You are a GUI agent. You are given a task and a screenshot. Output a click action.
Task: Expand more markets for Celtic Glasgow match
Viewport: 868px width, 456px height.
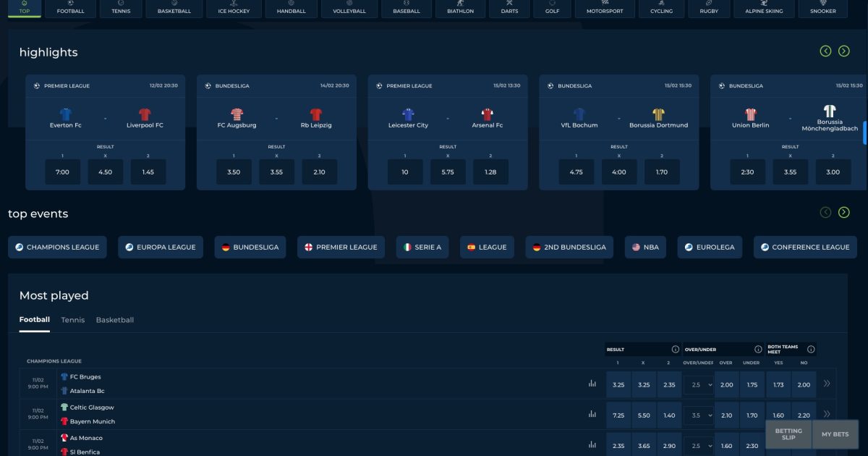(x=826, y=415)
